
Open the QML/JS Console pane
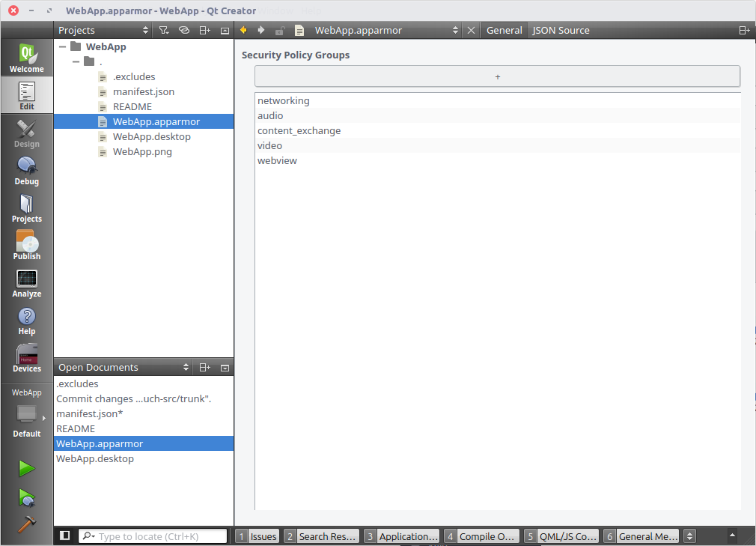click(561, 536)
